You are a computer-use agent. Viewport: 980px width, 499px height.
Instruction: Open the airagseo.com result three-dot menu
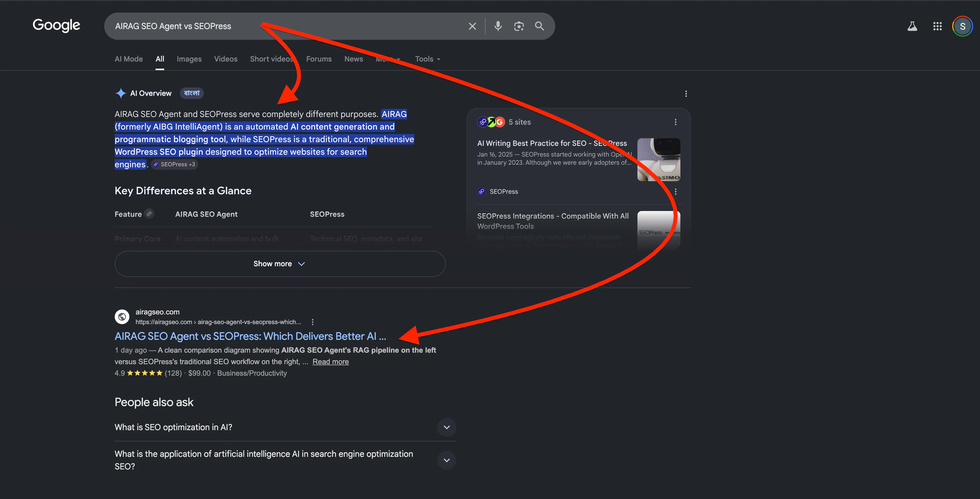pyautogui.click(x=313, y=322)
